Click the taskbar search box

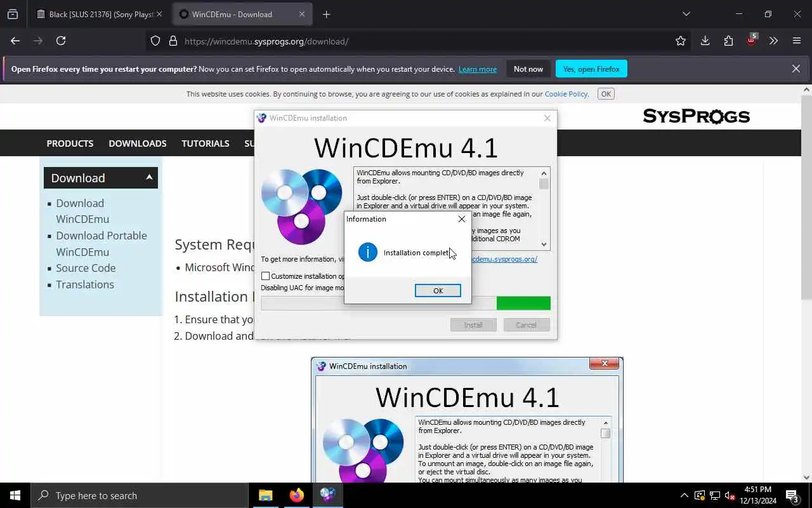point(140,496)
